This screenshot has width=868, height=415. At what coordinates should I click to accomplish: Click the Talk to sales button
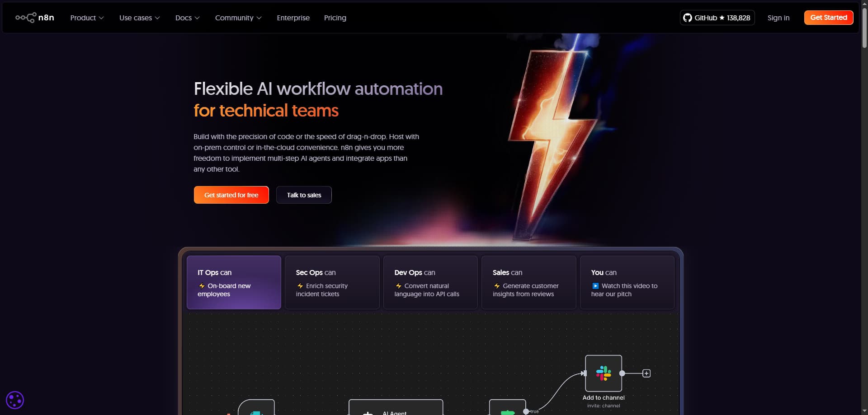click(304, 195)
